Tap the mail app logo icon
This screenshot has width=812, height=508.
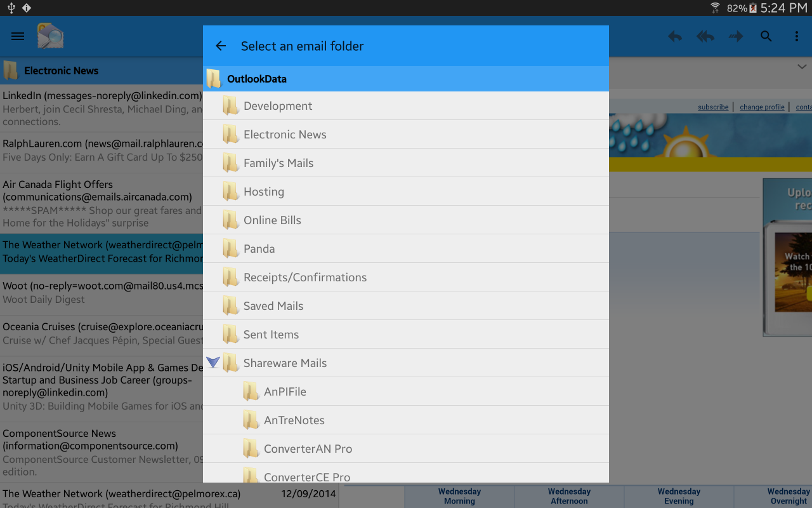pos(50,36)
